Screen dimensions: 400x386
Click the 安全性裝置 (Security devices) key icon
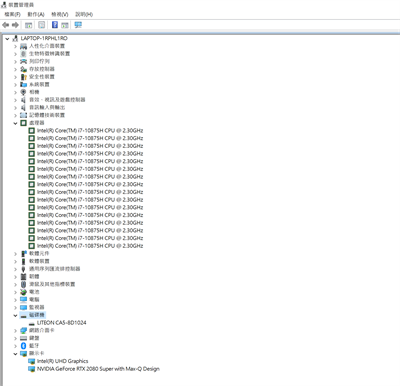pos(23,77)
